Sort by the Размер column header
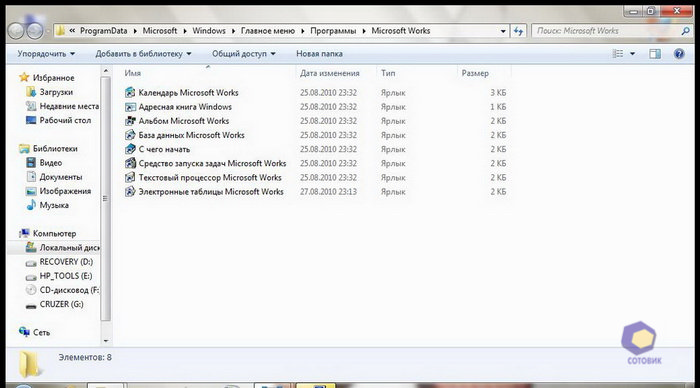Screen dimensions: 700x388 (x=475, y=73)
